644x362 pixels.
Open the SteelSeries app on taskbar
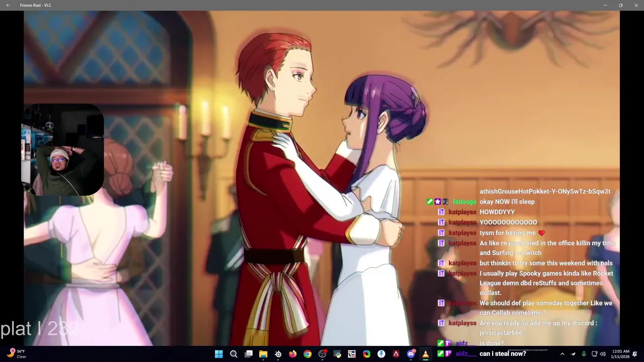click(278, 354)
